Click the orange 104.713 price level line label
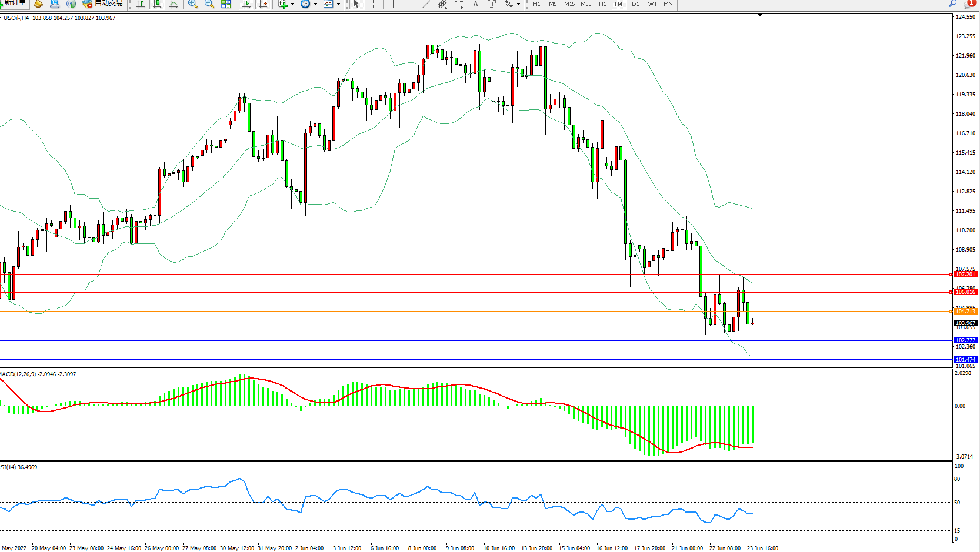 [965, 312]
